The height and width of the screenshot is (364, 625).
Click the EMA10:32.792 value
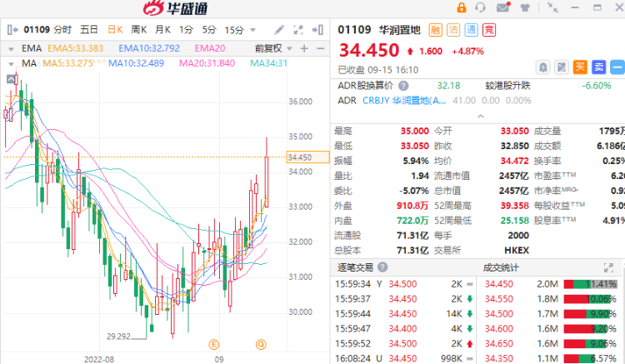pos(149,48)
